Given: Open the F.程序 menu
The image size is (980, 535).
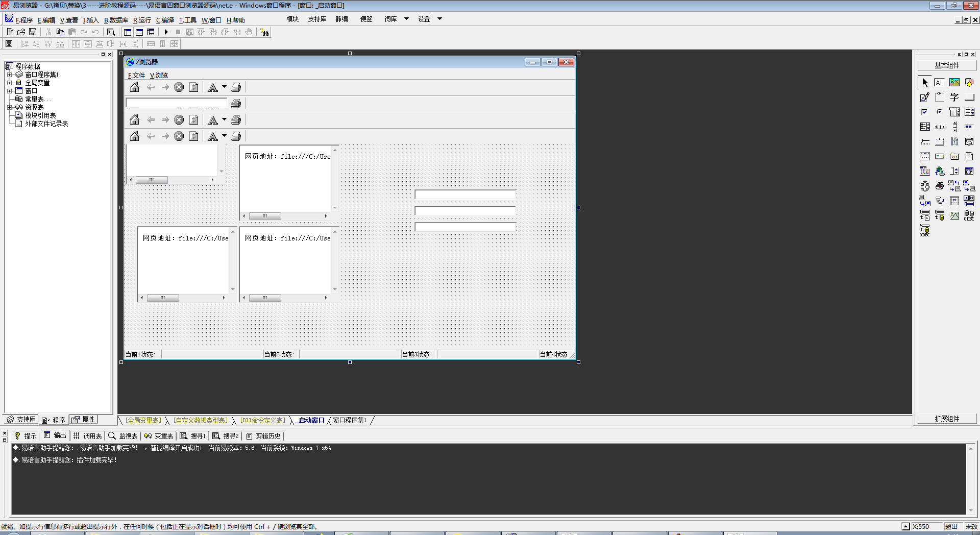Looking at the screenshot, I should pyautogui.click(x=24, y=20).
